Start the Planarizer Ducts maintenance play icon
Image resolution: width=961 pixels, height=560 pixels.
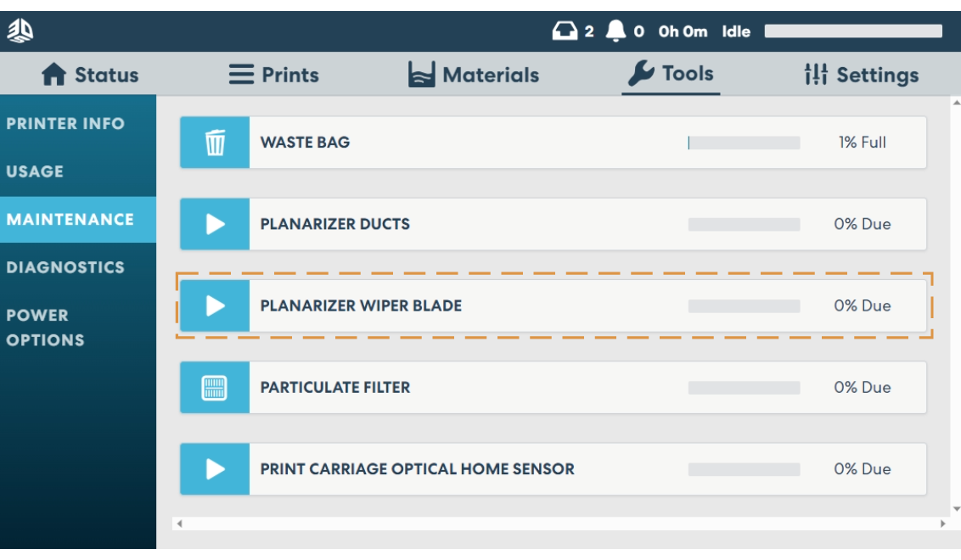(214, 223)
